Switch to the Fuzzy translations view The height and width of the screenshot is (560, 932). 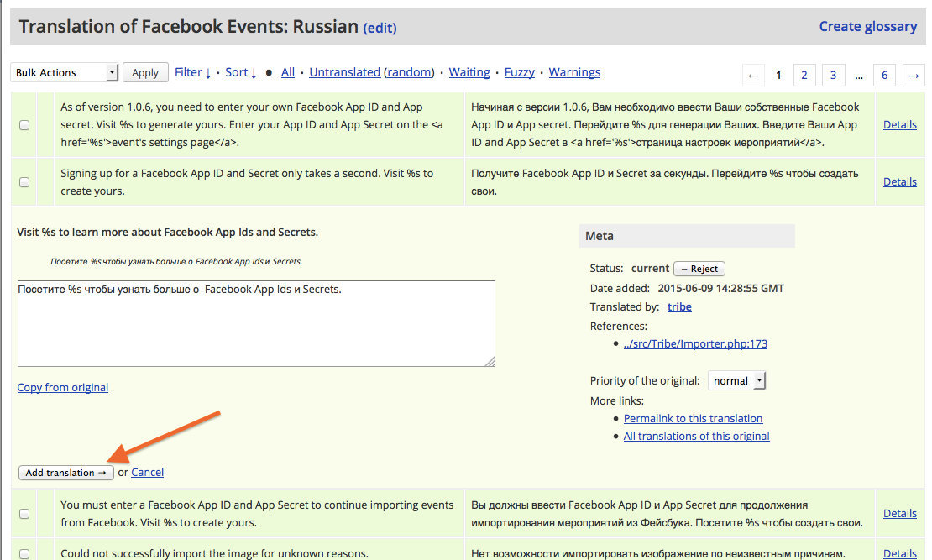click(x=519, y=72)
